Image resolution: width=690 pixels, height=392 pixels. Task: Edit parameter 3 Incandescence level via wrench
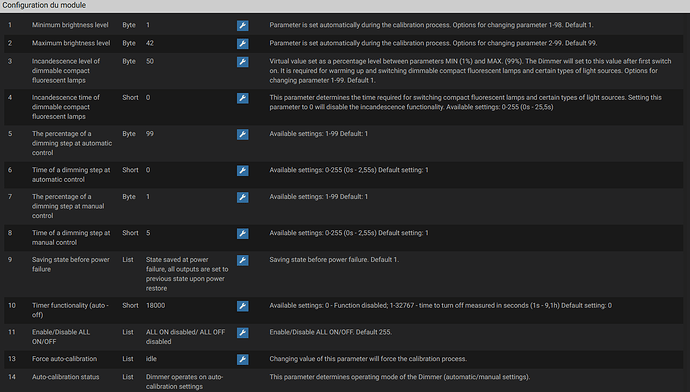pos(242,62)
